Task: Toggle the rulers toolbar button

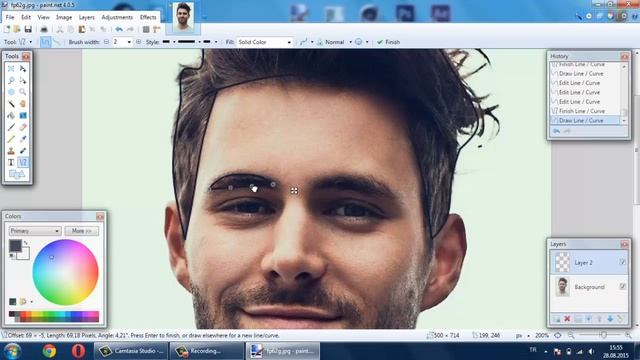Action: click(x=156, y=29)
